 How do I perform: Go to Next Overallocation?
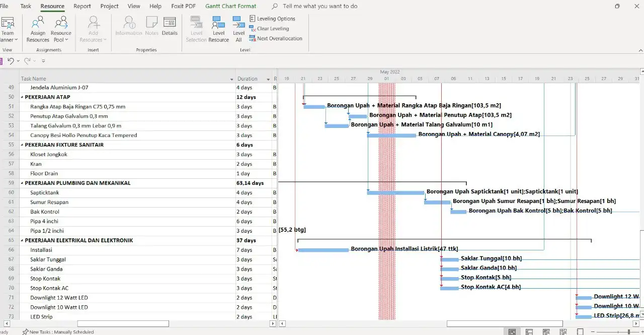(276, 38)
